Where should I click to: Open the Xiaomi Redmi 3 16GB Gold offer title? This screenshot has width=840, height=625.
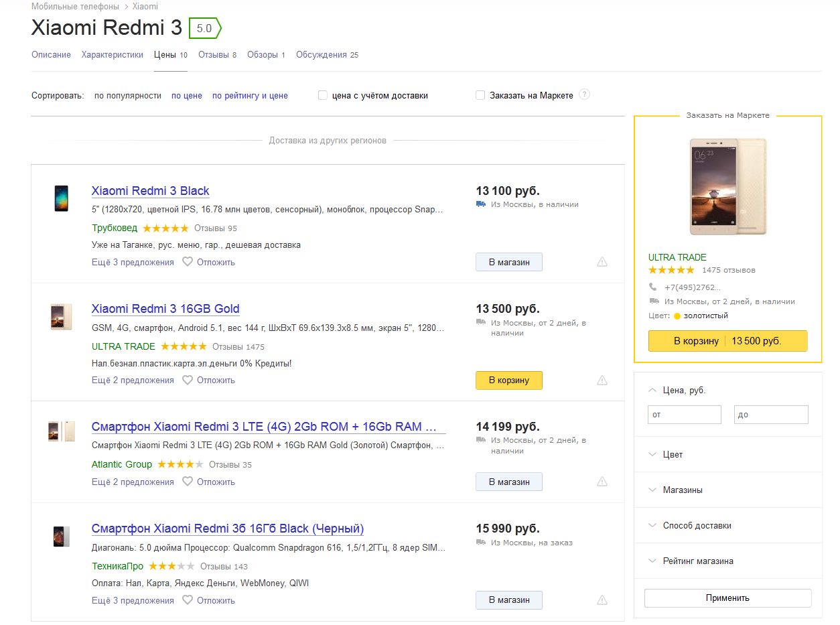click(x=165, y=309)
